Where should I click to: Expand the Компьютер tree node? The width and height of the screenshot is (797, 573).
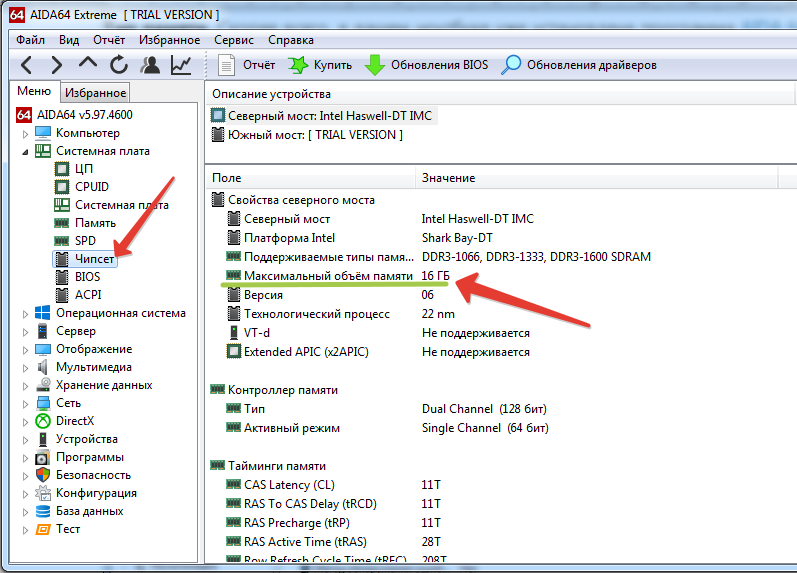point(25,134)
